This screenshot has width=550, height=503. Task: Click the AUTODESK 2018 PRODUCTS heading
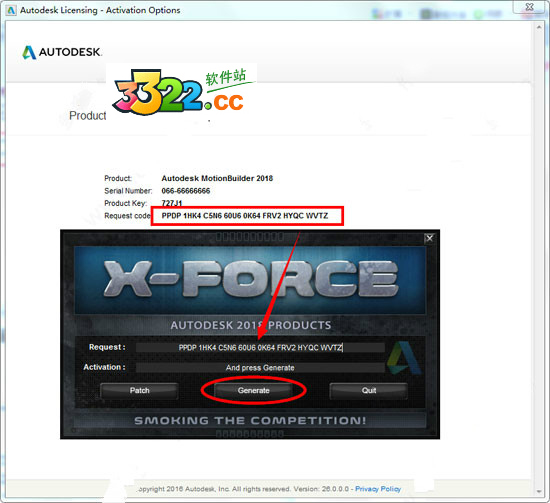tap(250, 325)
